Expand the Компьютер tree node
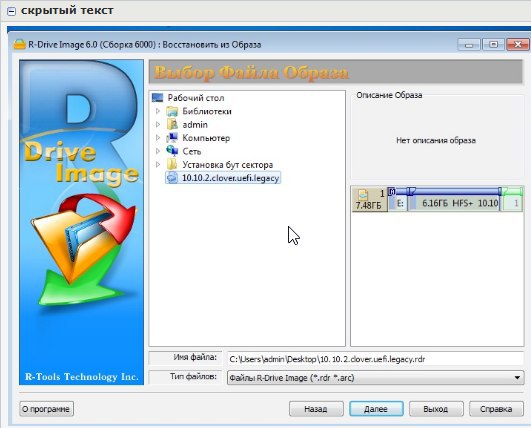Screen dimensions: 531x428 click(158, 138)
